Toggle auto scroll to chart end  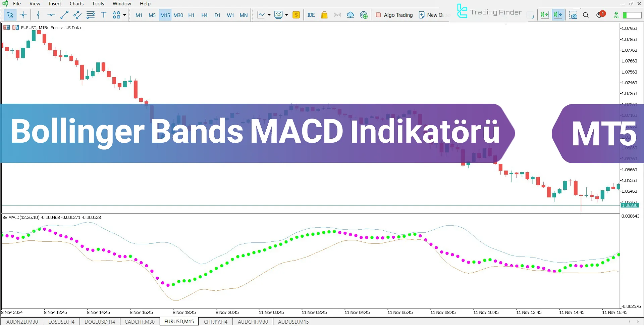(544, 14)
